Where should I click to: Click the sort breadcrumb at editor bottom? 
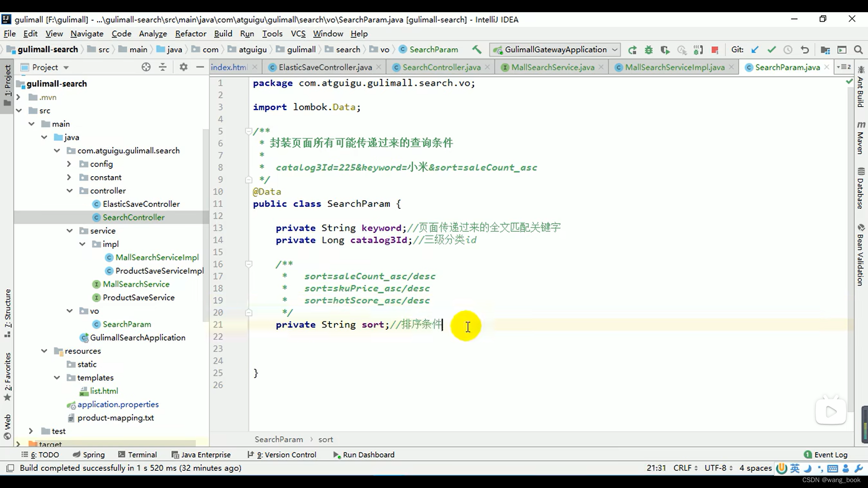(x=325, y=439)
